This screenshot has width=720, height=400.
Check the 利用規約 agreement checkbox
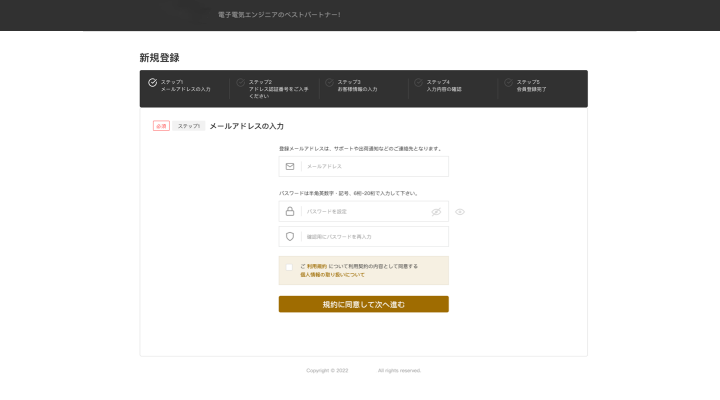(x=290, y=267)
